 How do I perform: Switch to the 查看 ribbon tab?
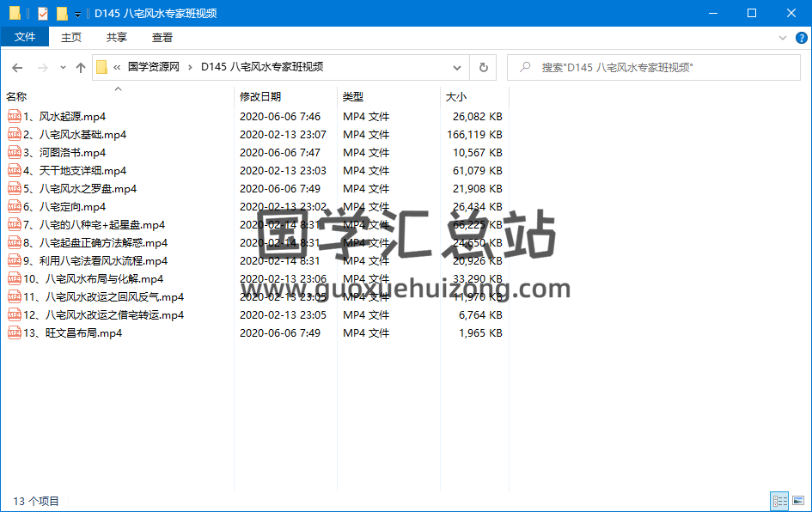[162, 37]
